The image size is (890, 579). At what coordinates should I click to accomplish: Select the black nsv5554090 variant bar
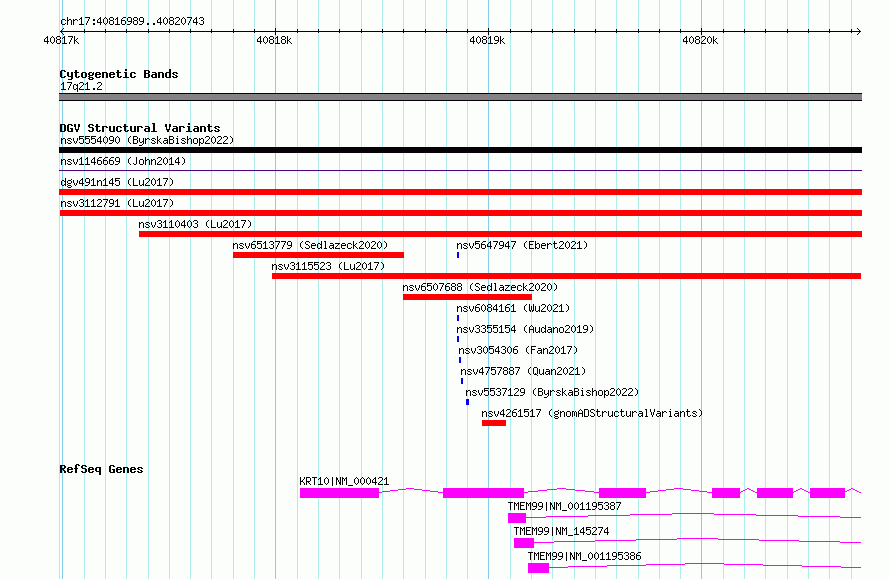tap(460, 150)
